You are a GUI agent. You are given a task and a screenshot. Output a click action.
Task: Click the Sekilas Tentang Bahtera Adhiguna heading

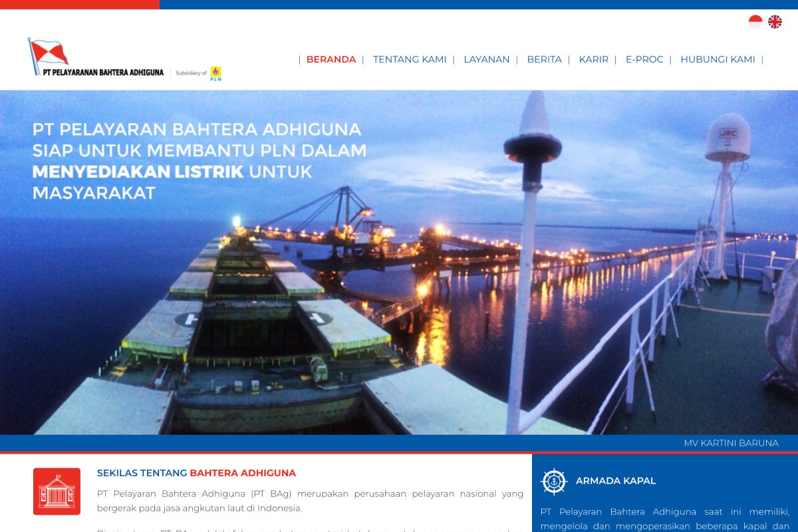[x=196, y=473]
